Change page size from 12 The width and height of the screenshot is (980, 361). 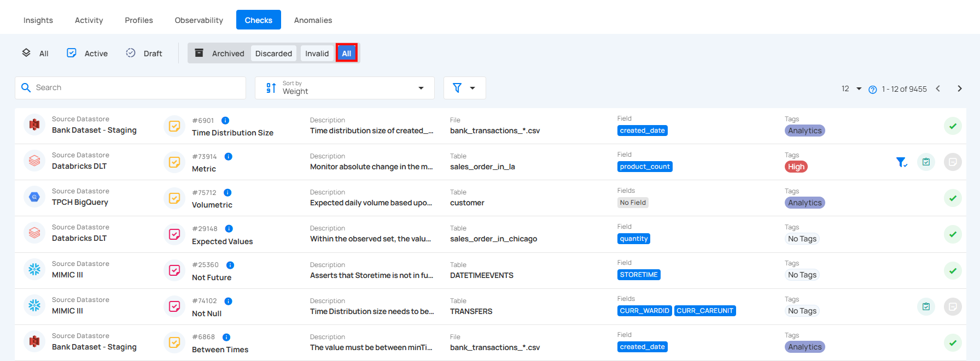(x=851, y=88)
